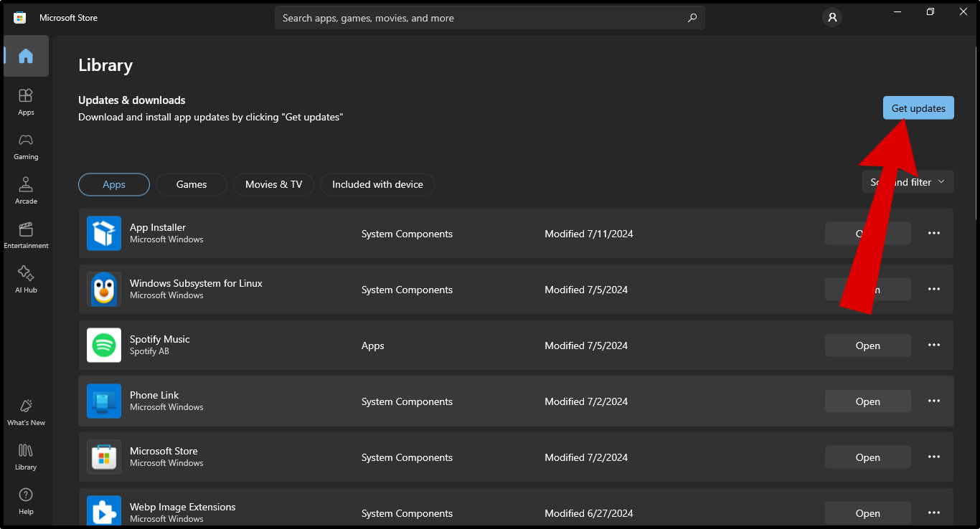
Task: Click the search magnifier icon
Action: [x=692, y=18]
